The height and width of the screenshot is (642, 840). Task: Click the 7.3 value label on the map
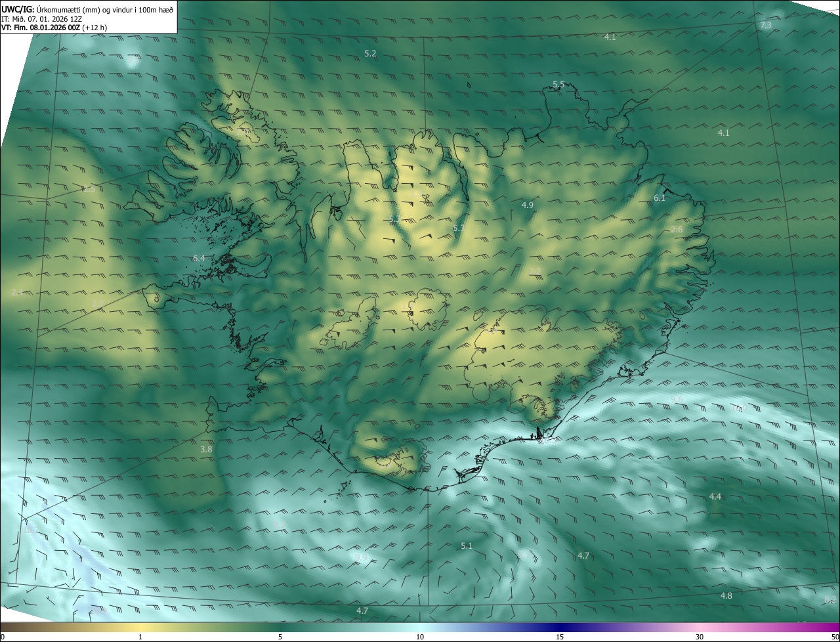766,25
